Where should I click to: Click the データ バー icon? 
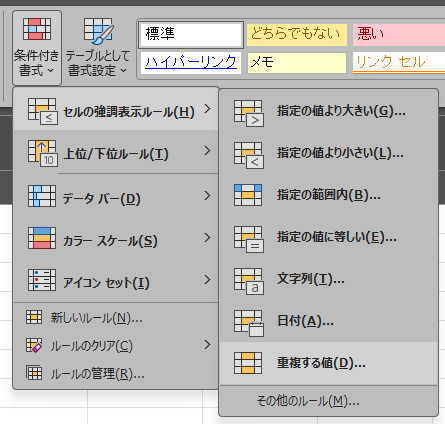42,196
